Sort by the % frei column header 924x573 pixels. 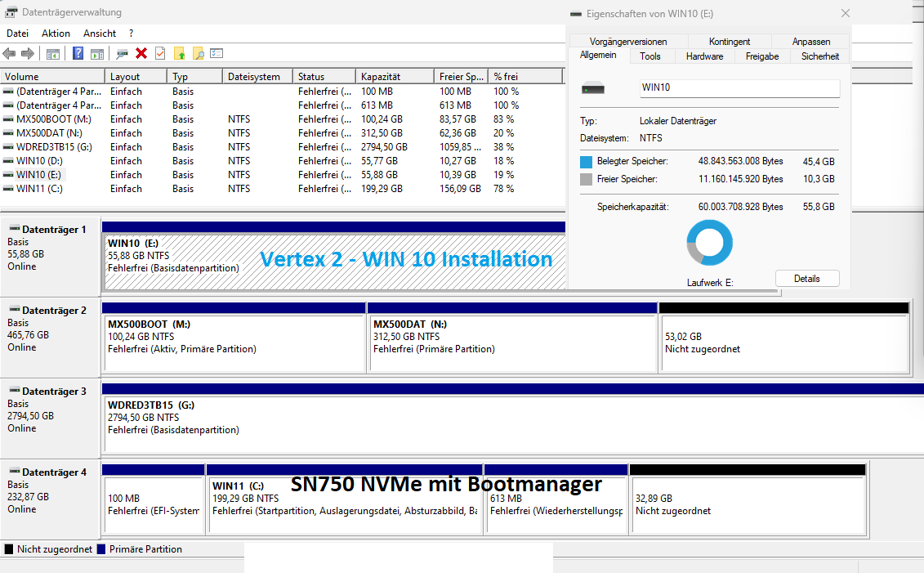click(x=526, y=77)
